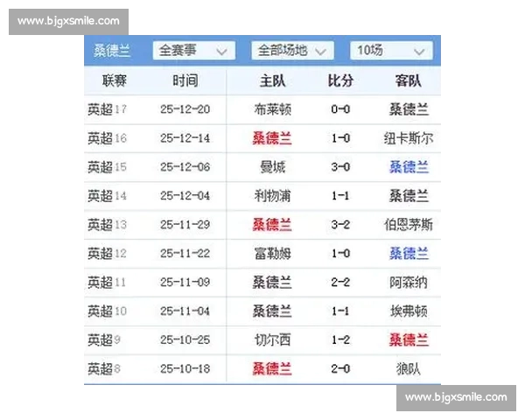Click the 1-1 score against 埃弗顿

click(x=340, y=311)
